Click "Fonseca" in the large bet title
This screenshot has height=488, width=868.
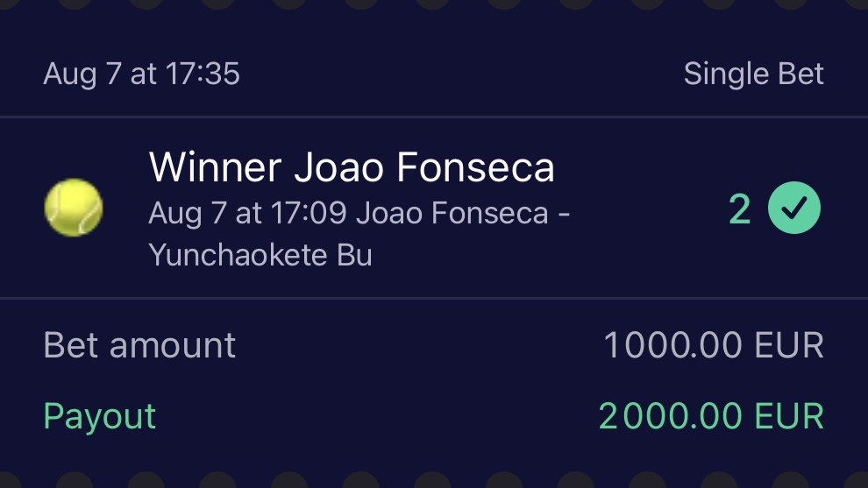click(475, 167)
